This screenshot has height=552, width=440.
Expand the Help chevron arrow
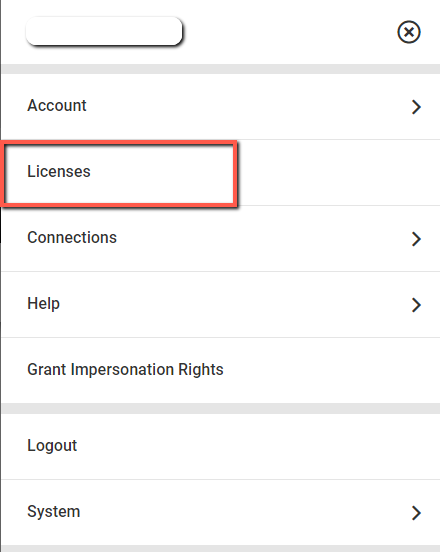[x=416, y=305]
